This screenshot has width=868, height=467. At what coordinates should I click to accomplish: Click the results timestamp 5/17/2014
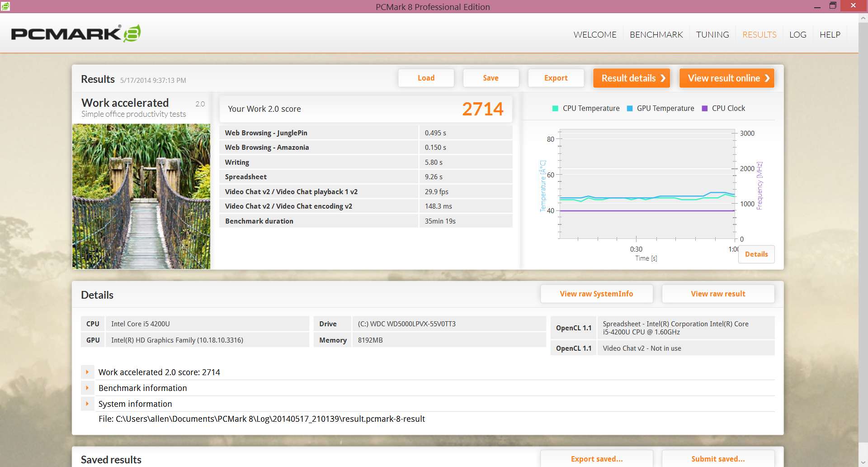click(x=153, y=80)
